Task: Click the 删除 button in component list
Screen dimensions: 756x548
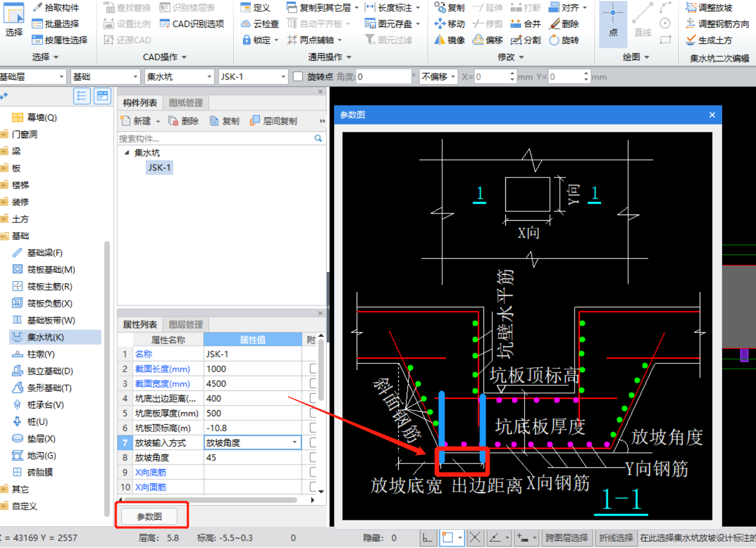Action: click(184, 121)
